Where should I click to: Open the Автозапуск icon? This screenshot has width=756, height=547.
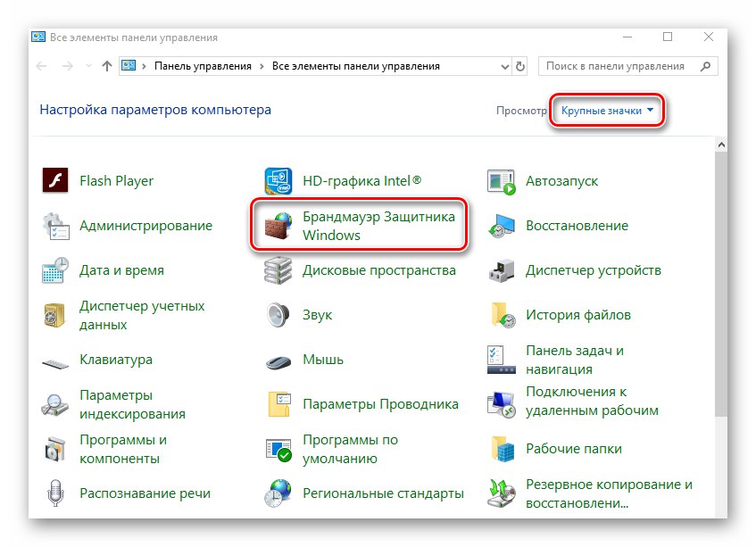[501, 182]
